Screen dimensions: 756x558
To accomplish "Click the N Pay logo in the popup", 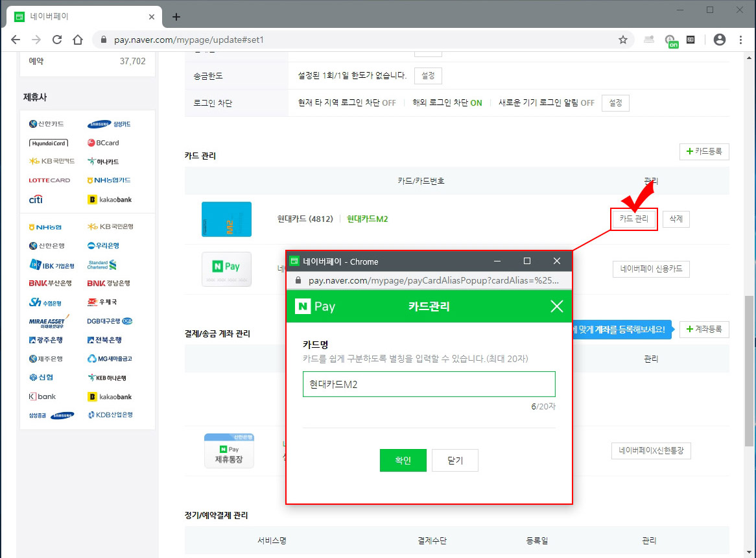I will tap(315, 306).
